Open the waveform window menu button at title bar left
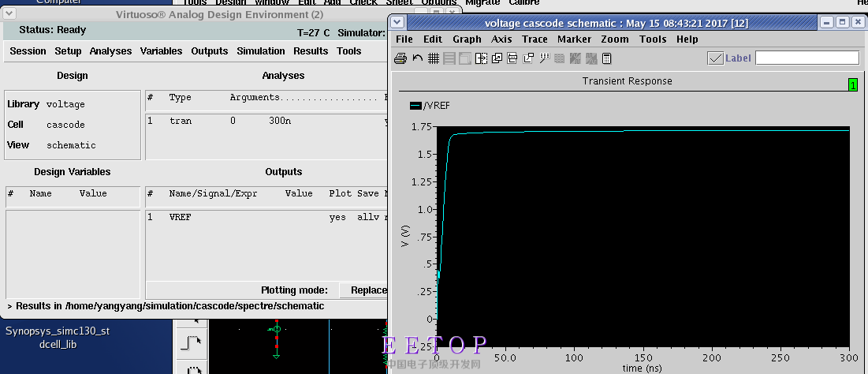This screenshot has height=374, width=868. click(x=397, y=22)
